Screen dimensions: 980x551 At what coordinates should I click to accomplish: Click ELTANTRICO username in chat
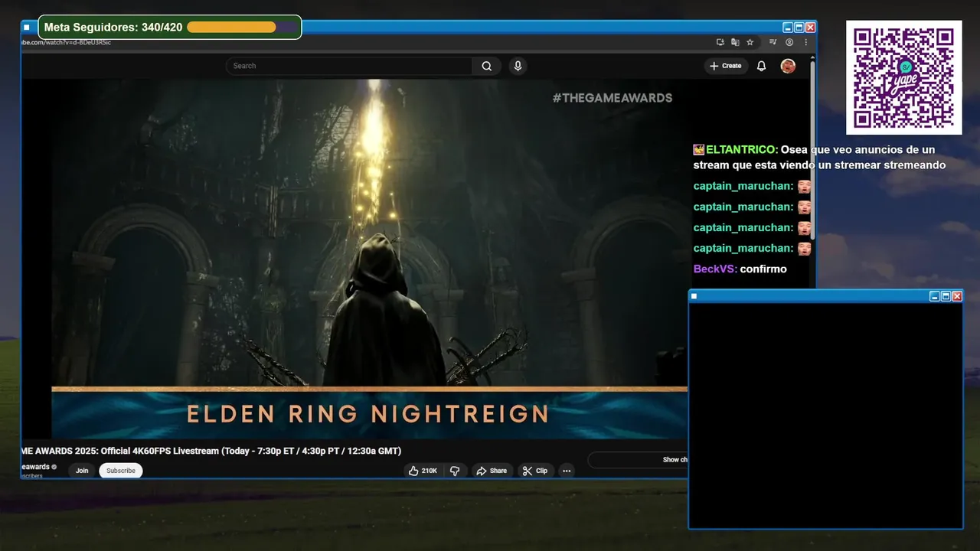coord(742,150)
